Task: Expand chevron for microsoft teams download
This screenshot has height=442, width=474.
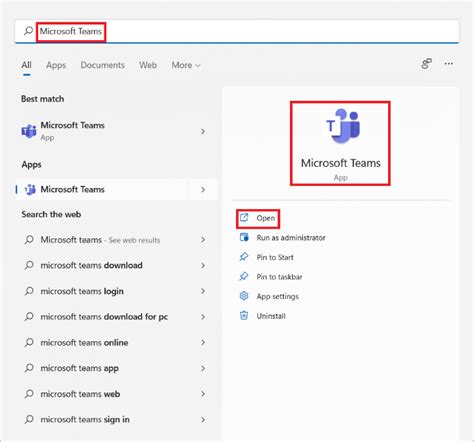Action: pyautogui.click(x=203, y=266)
